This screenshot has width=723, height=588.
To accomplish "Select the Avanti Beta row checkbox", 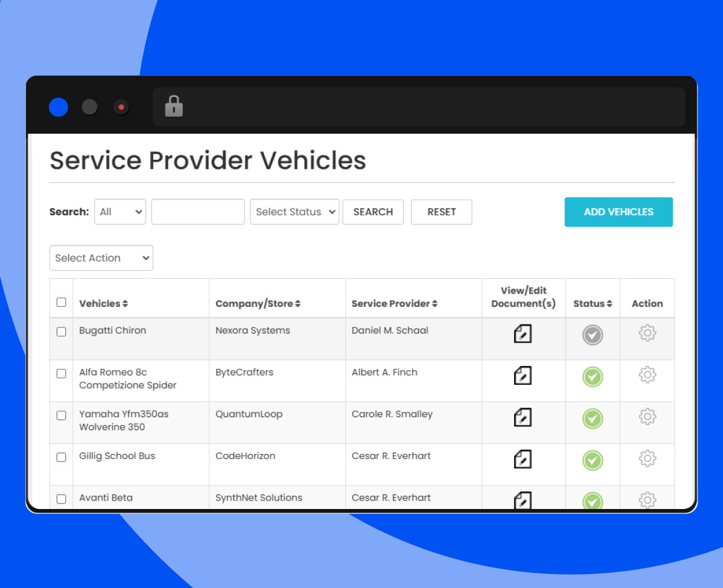I will 61,499.
